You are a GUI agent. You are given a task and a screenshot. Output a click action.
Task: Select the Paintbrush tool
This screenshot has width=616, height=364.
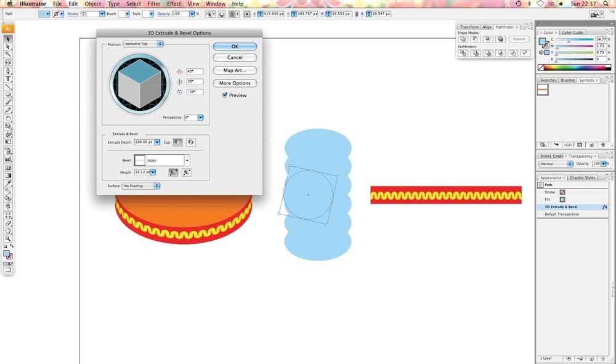(x=8, y=102)
